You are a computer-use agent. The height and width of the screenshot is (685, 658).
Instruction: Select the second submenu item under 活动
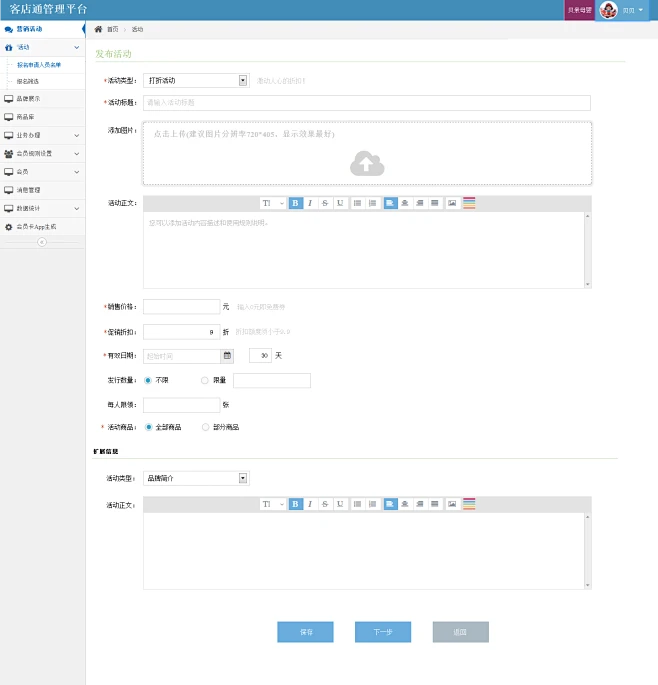click(28, 81)
